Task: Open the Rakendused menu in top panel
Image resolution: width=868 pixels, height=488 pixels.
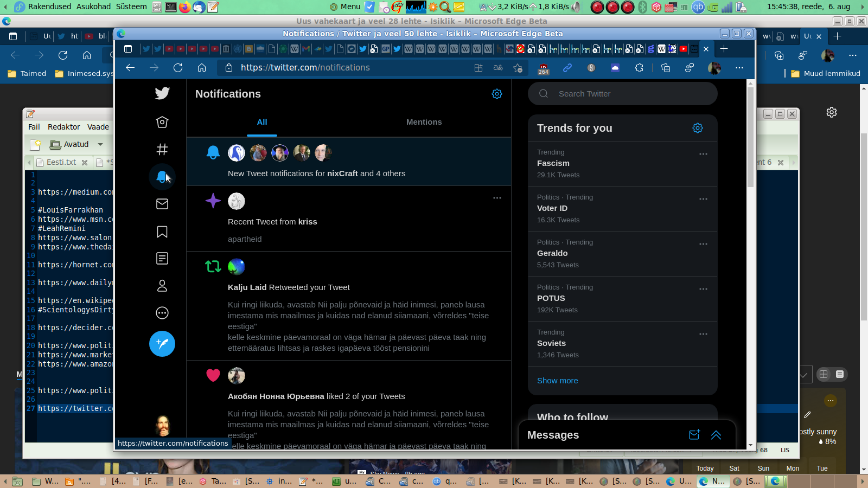Action: 49,7
